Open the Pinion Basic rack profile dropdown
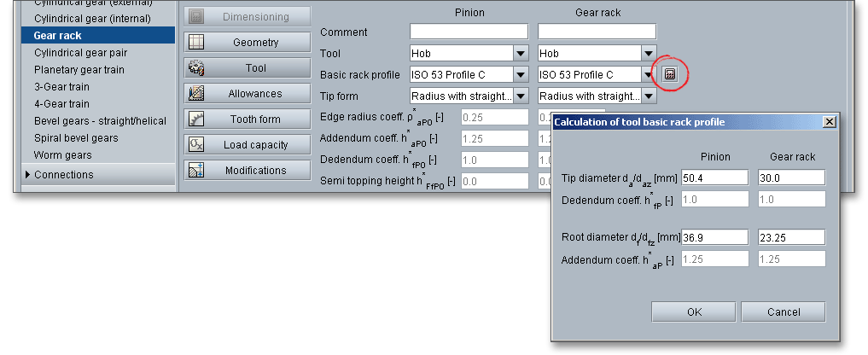868x355 pixels. 520,75
